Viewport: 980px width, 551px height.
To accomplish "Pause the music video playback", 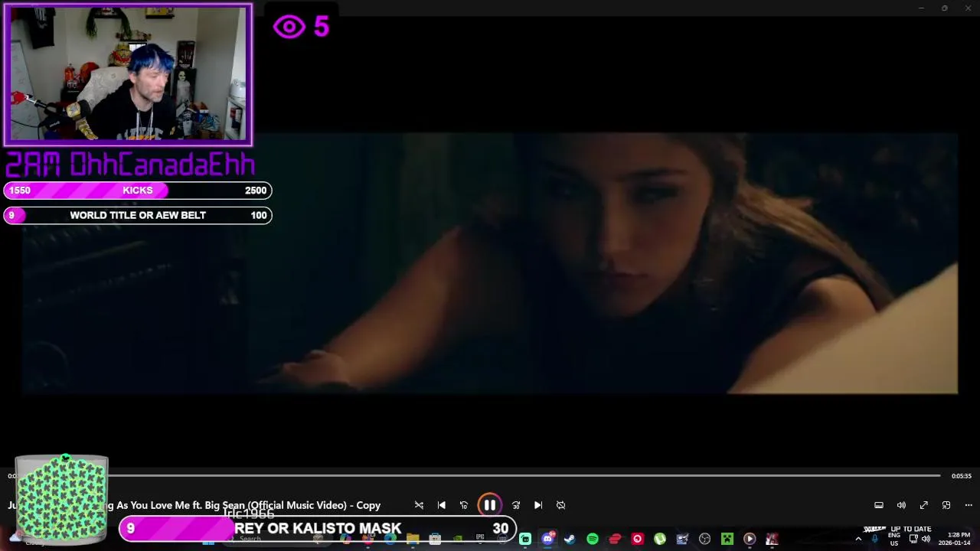I will tap(489, 505).
